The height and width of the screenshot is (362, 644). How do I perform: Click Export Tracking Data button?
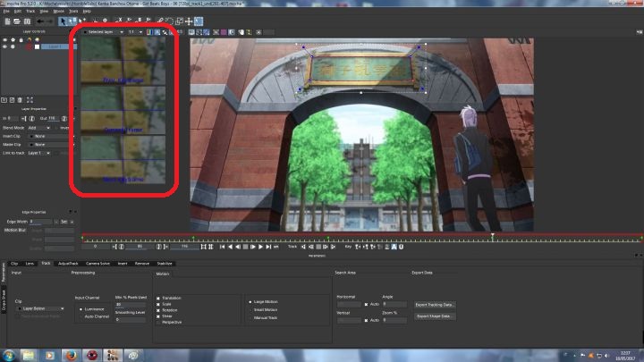point(435,305)
